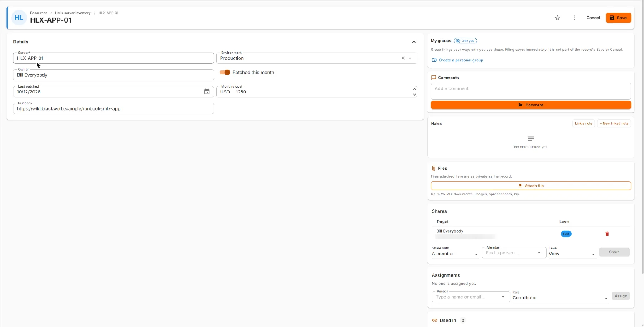Click the Assign button
This screenshot has width=644, height=327.
[621, 296]
